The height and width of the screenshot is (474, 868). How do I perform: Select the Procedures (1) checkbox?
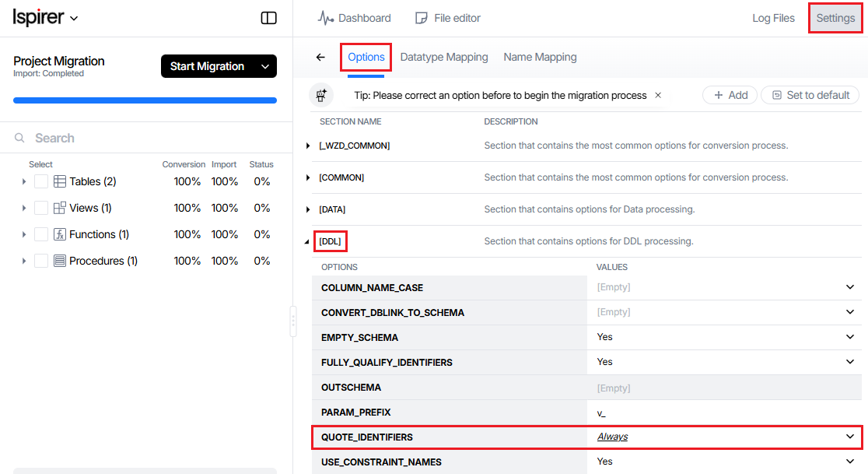[41, 261]
